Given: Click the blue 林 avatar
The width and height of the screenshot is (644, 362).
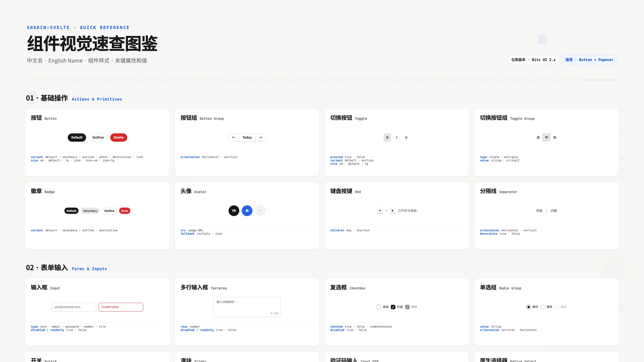Looking at the screenshot, I should pyautogui.click(x=247, y=211).
